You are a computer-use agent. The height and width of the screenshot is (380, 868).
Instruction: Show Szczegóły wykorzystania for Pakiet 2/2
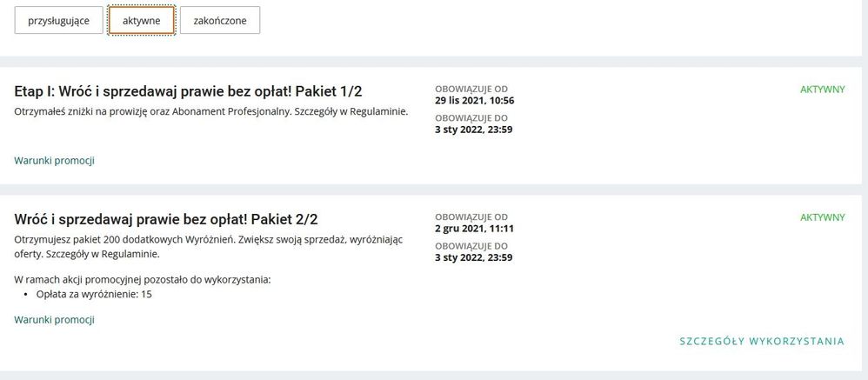coord(761,342)
